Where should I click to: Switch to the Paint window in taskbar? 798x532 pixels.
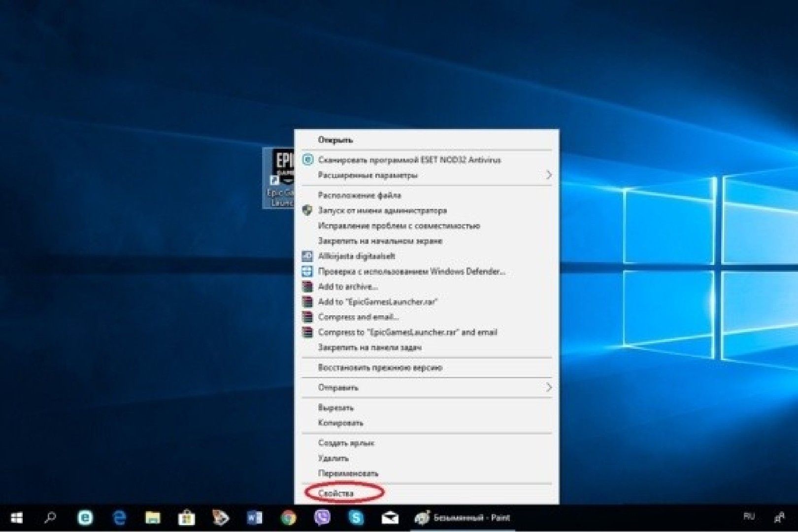[462, 518]
